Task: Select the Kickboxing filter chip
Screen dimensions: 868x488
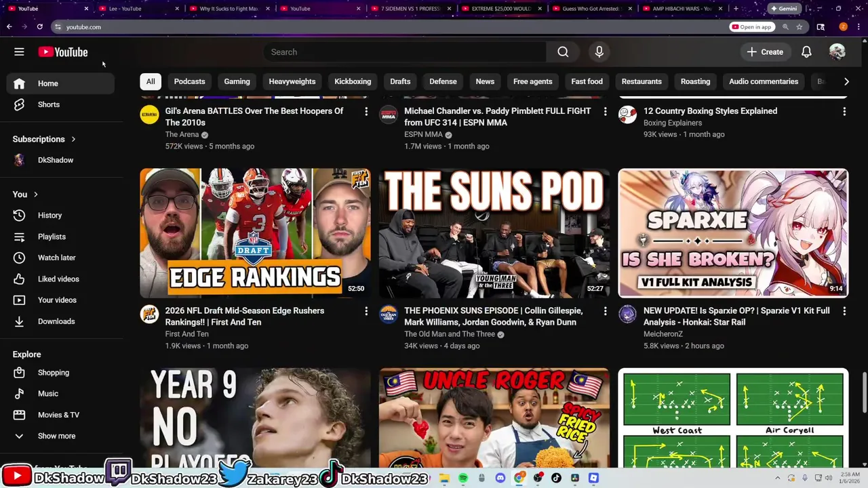Action: click(353, 81)
